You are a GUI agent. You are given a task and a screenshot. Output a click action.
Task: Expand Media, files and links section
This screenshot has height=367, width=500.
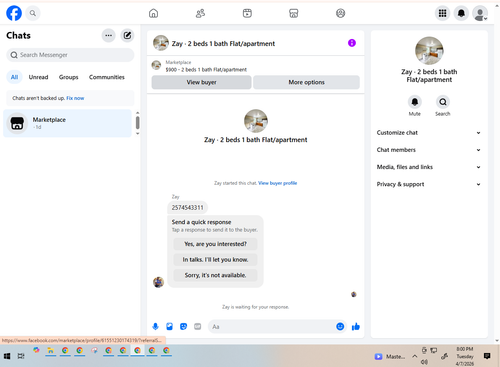pyautogui.click(x=429, y=167)
